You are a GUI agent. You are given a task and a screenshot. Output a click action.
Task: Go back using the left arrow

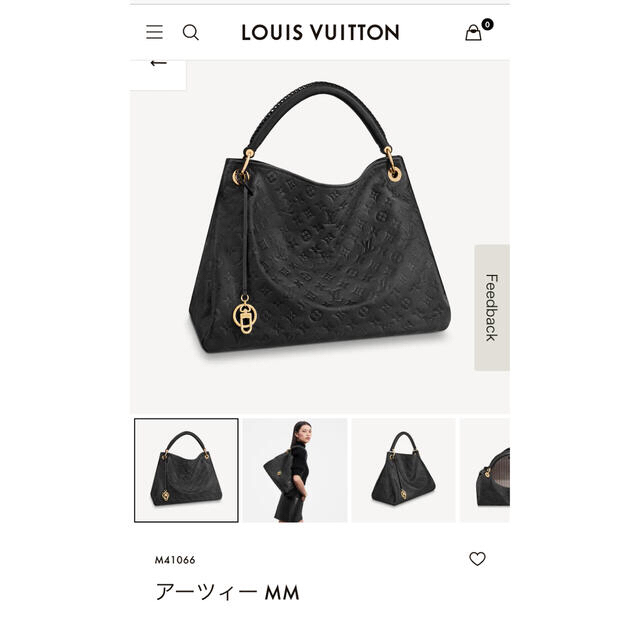158,63
